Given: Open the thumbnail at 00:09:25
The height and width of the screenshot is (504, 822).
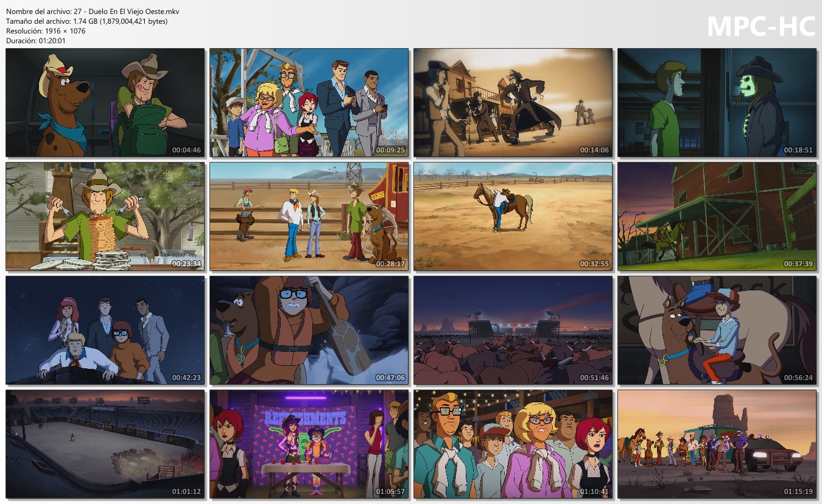Looking at the screenshot, I should [309, 103].
